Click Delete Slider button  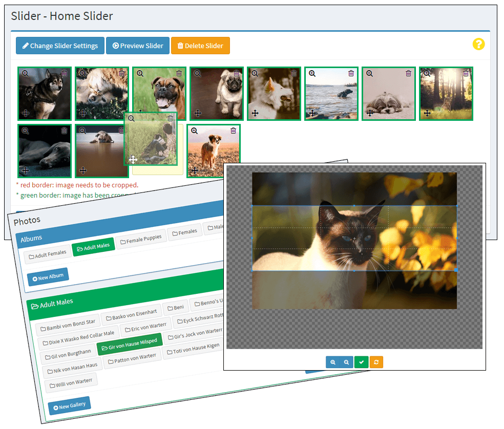[200, 46]
